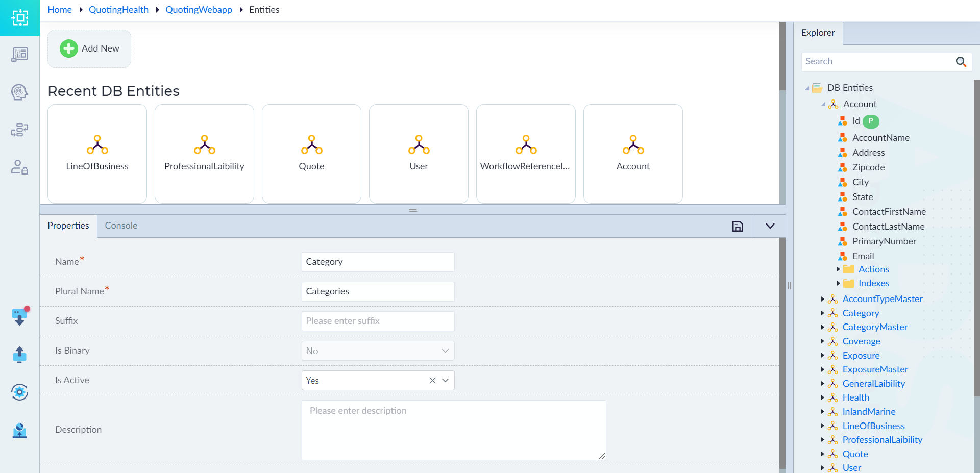This screenshot has width=980, height=473.
Task: Switch to the Console tab
Action: pos(121,226)
